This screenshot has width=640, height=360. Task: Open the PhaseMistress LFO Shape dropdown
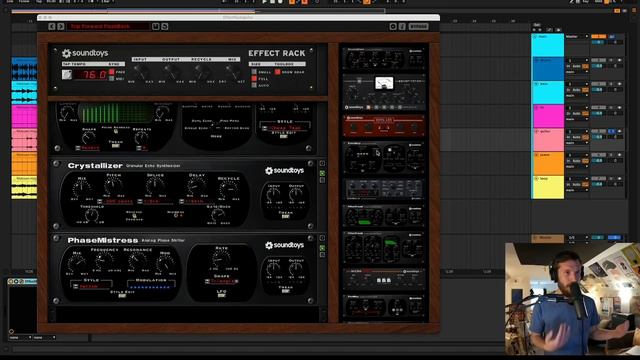click(222, 281)
